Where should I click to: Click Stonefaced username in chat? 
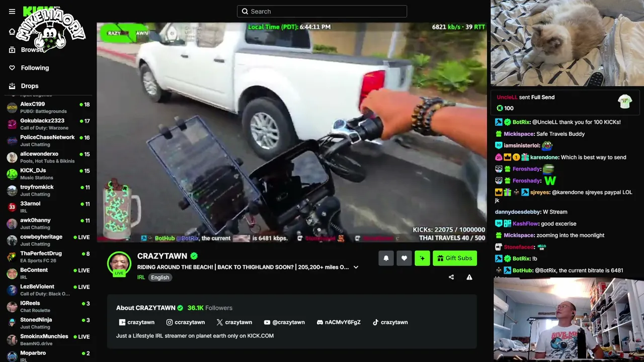pyautogui.click(x=519, y=247)
